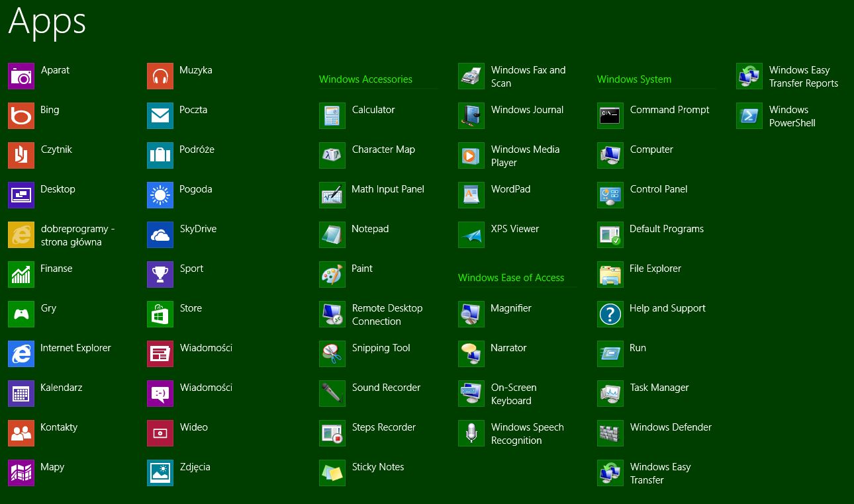
Task: Launch the Podróże suitcase icon
Action: click(x=160, y=155)
